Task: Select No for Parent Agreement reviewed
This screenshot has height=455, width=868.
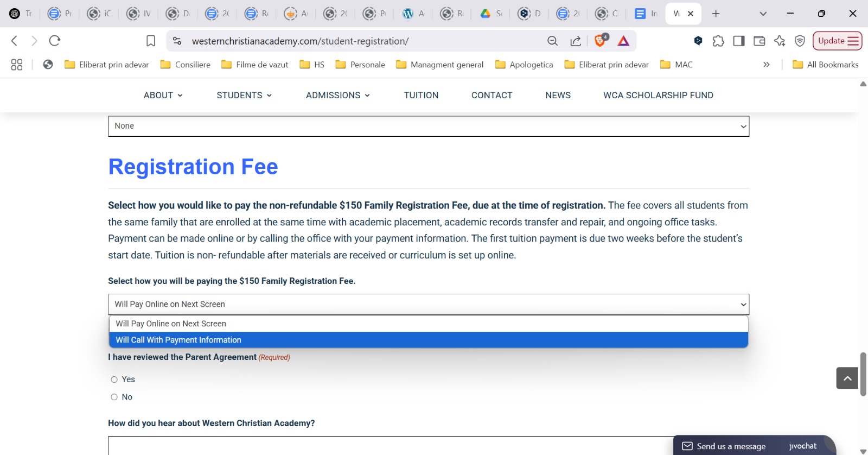Action: 114,397
